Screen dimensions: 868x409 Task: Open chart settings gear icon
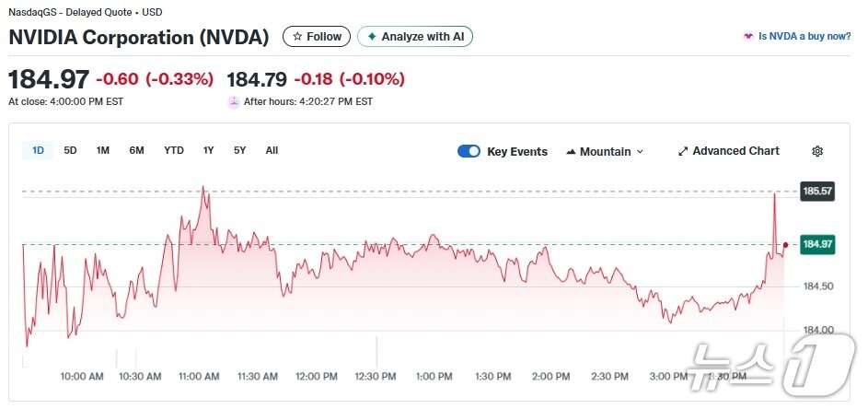pyautogui.click(x=817, y=151)
